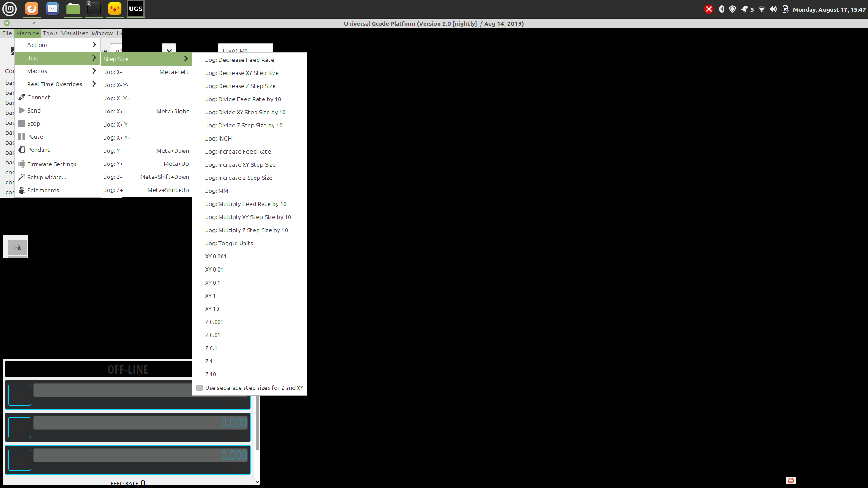Select Jog: Multiply Feed Rate by 10

249,204
